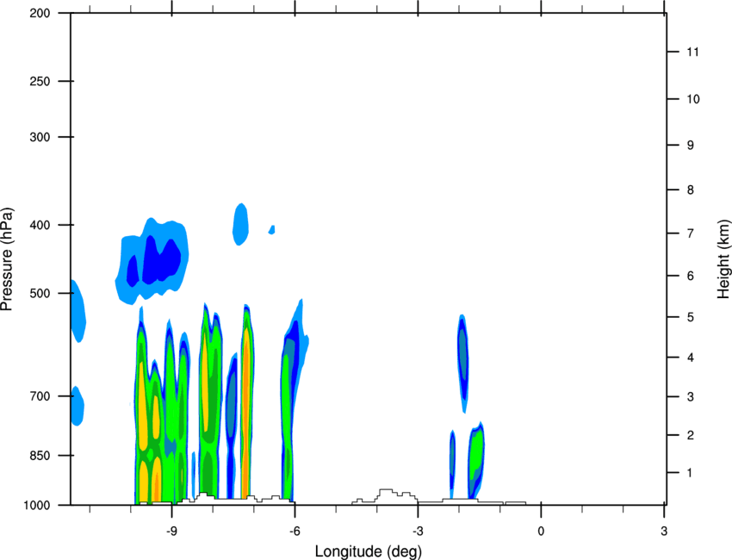732x560 pixels.
Task: Select the 200 pressure tick label
Action: [40, 13]
